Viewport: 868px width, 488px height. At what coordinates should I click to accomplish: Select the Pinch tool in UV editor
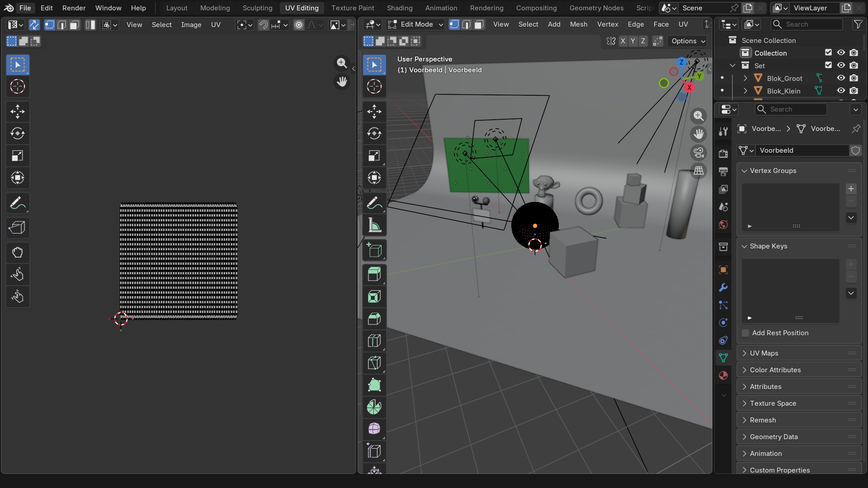18,296
